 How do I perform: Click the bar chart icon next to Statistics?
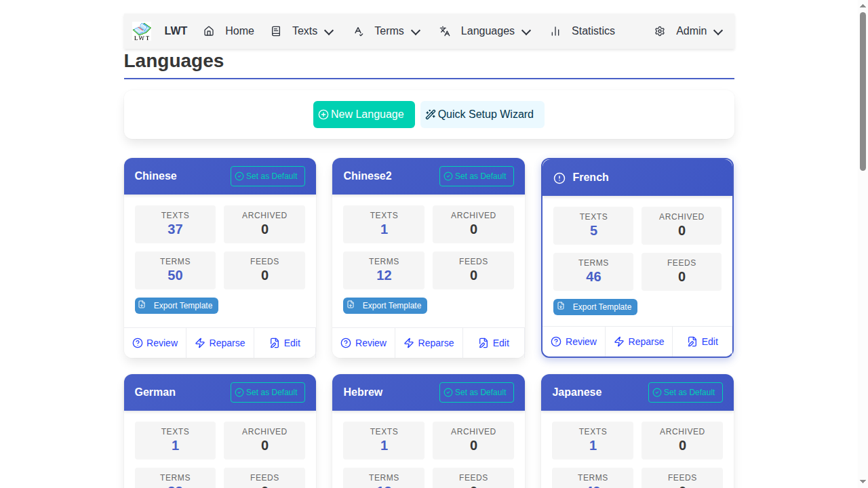click(x=555, y=31)
